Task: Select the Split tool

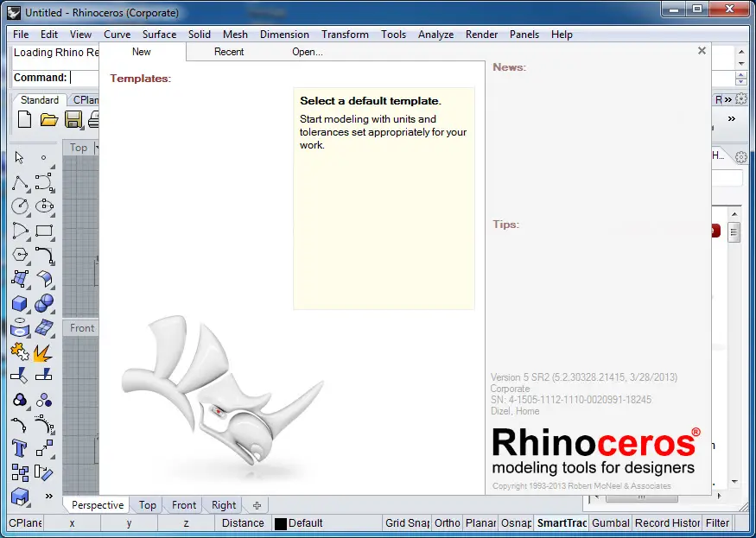Action: (43, 374)
